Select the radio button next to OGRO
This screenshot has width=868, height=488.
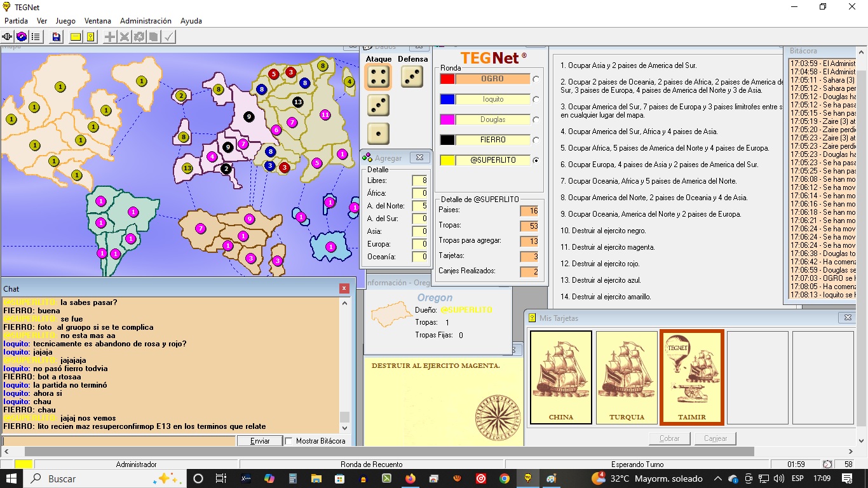536,79
